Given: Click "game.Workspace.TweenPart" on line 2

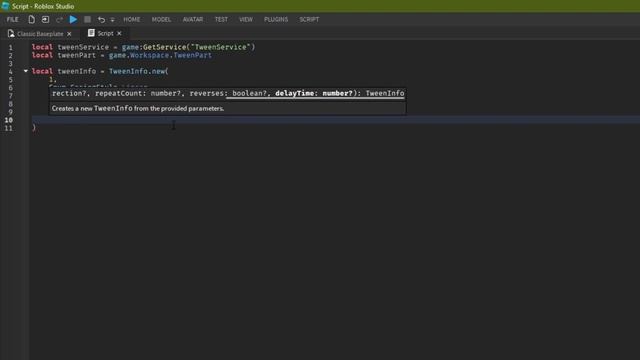Looking at the screenshot, I should coord(160,55).
